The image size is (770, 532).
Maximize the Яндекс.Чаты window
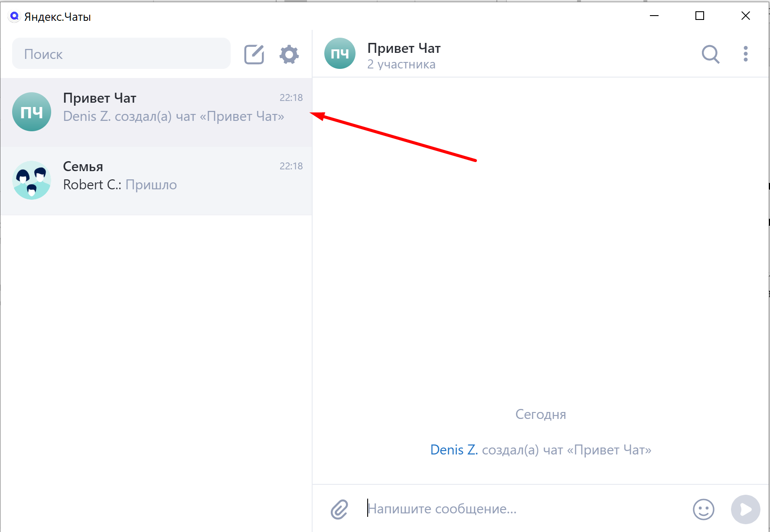point(699,16)
